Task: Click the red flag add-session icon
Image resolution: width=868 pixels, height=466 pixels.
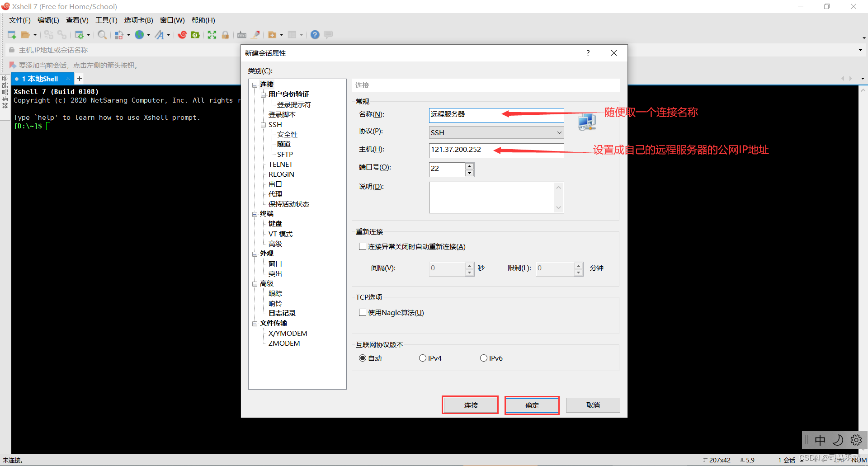Action: pyautogui.click(x=13, y=65)
